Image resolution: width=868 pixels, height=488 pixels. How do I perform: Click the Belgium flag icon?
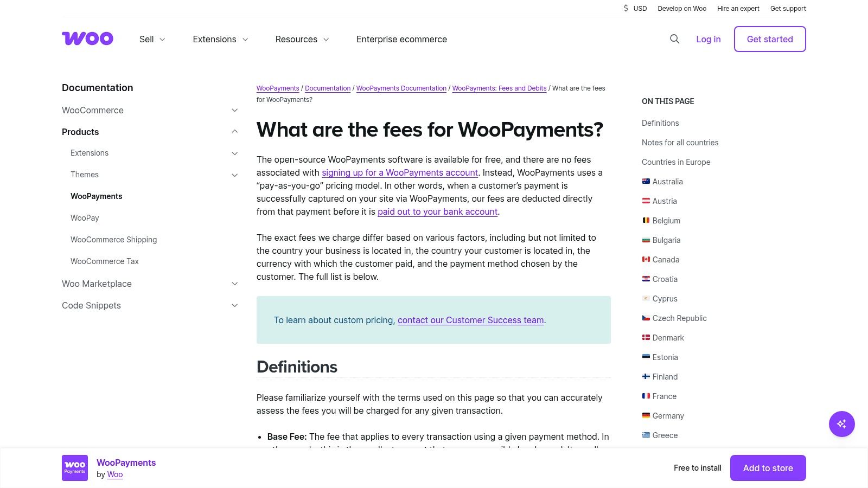click(x=646, y=221)
